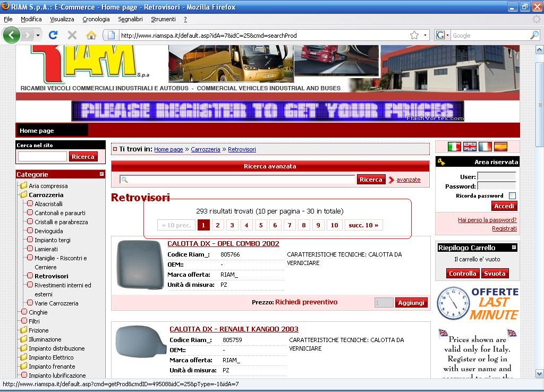
Task: Open the Modifica menu
Action: click(x=31, y=19)
